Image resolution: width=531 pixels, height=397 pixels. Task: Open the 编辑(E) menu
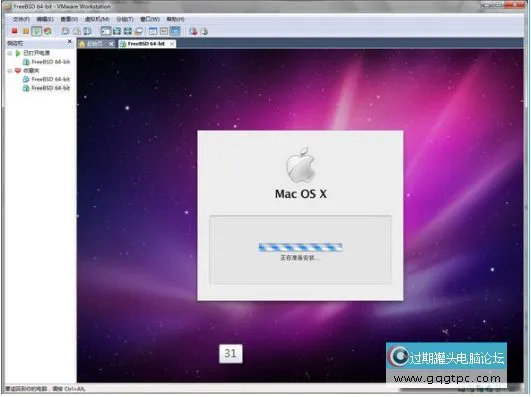click(x=45, y=19)
